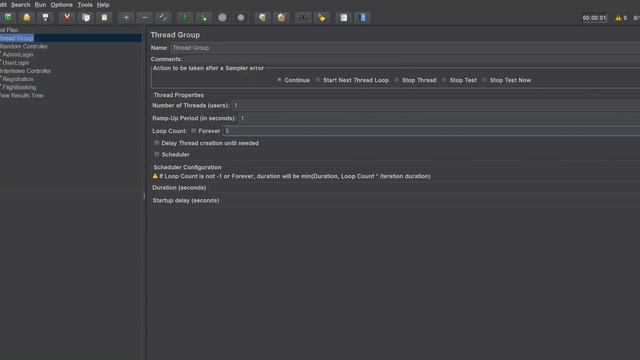Expand all tree nodes with the plus icon
640x360 pixels.
126,18
